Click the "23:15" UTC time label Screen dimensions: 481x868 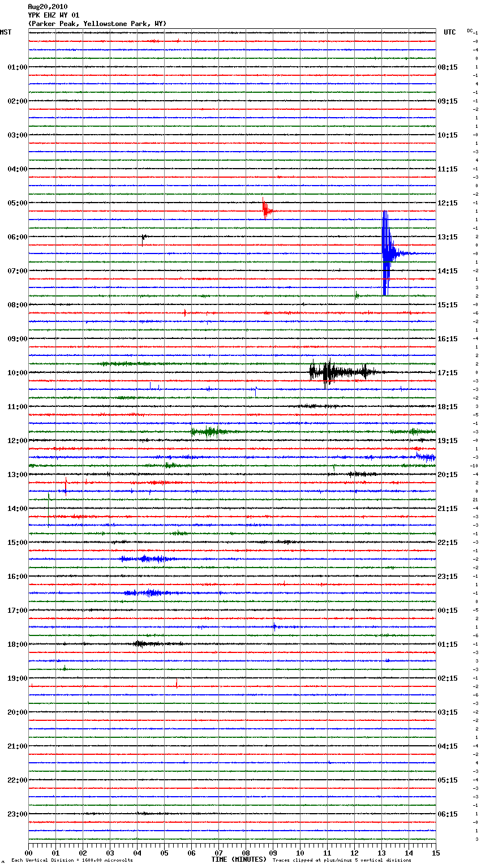[448, 577]
